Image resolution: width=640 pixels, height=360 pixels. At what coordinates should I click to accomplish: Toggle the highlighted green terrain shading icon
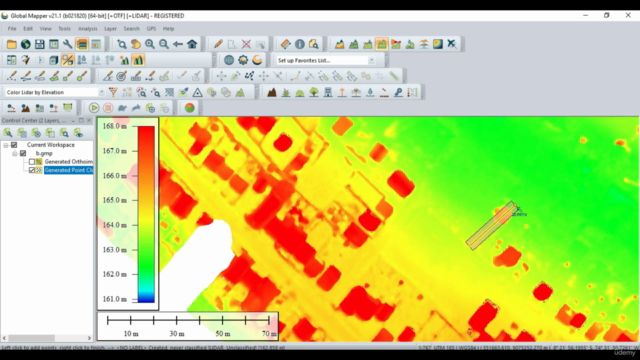(138, 60)
